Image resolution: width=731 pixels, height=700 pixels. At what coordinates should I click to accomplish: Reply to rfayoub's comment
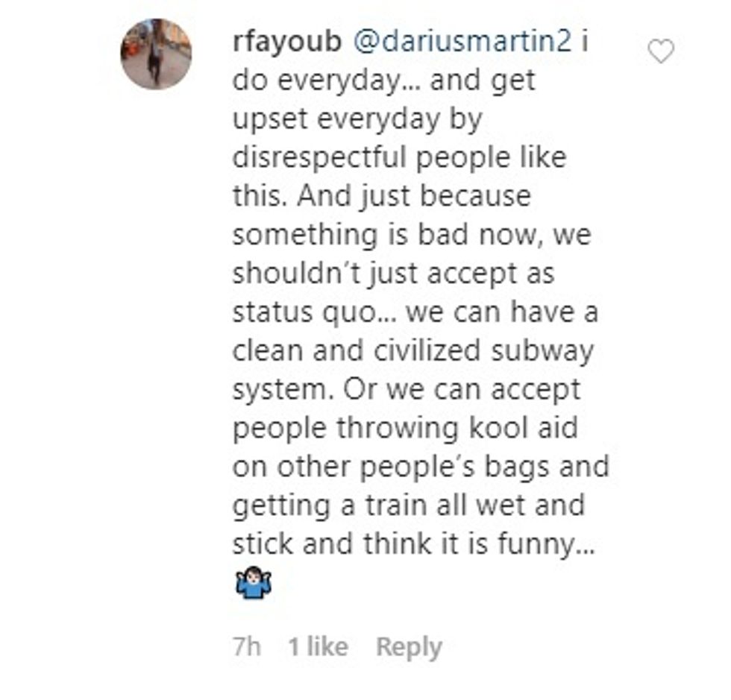coord(409,647)
